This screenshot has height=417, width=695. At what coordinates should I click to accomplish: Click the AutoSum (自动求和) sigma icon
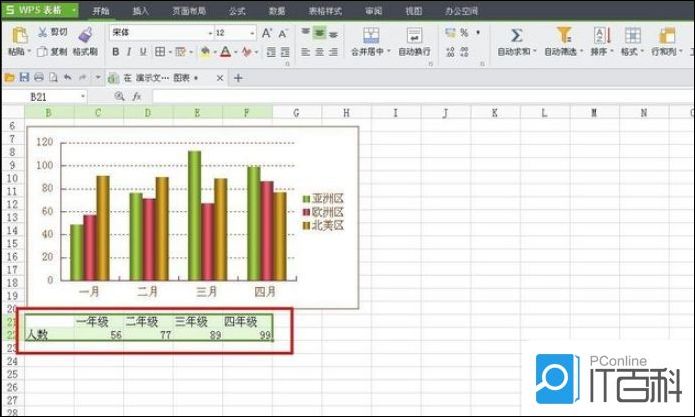pos(516,35)
